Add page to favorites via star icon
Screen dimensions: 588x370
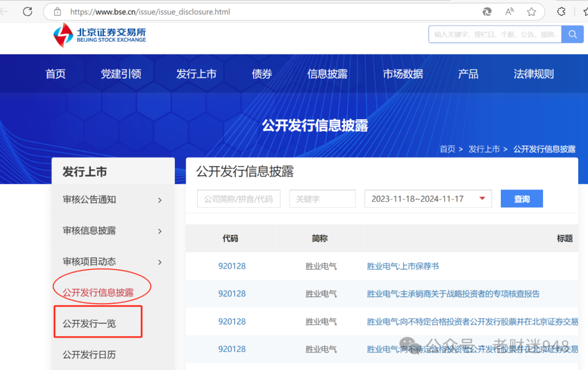[531, 11]
